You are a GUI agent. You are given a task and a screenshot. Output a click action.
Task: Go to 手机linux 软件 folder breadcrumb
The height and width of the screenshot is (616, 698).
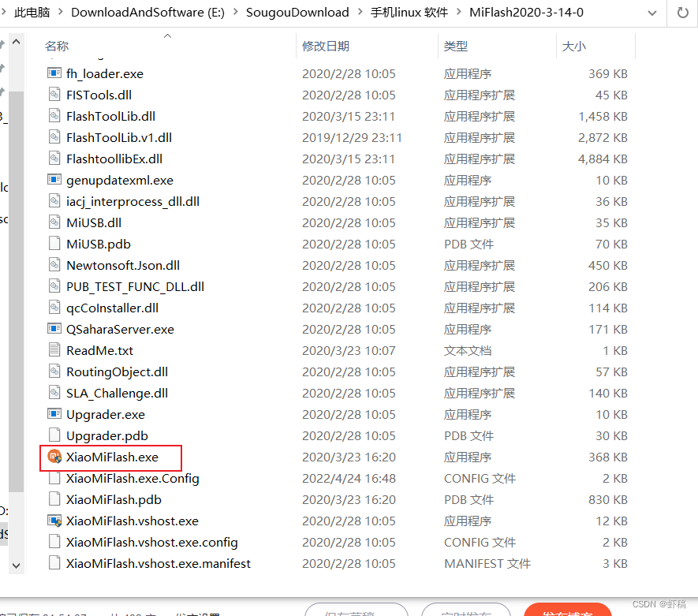click(x=409, y=13)
